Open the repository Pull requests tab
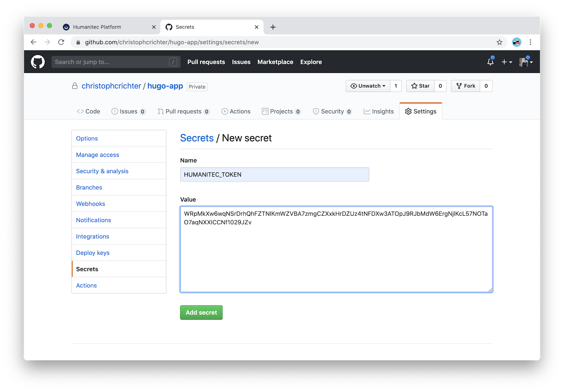The width and height of the screenshot is (564, 392). (183, 111)
